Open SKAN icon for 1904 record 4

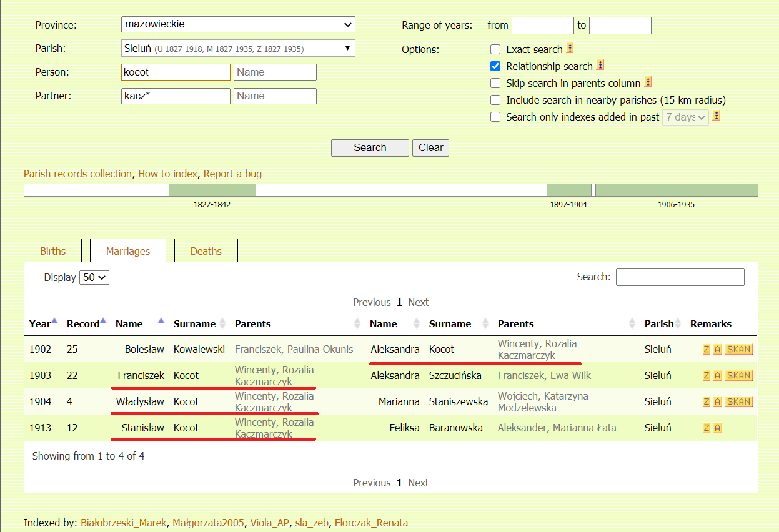[738, 402]
